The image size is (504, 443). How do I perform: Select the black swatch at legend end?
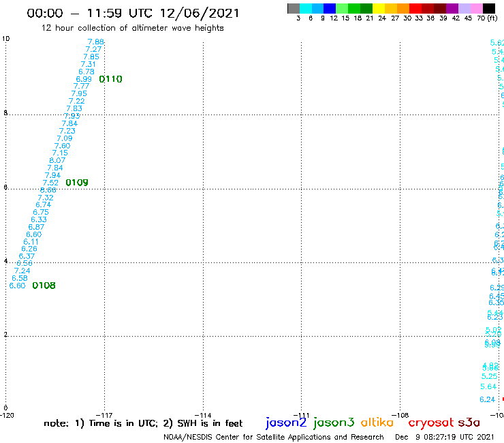(489, 9)
